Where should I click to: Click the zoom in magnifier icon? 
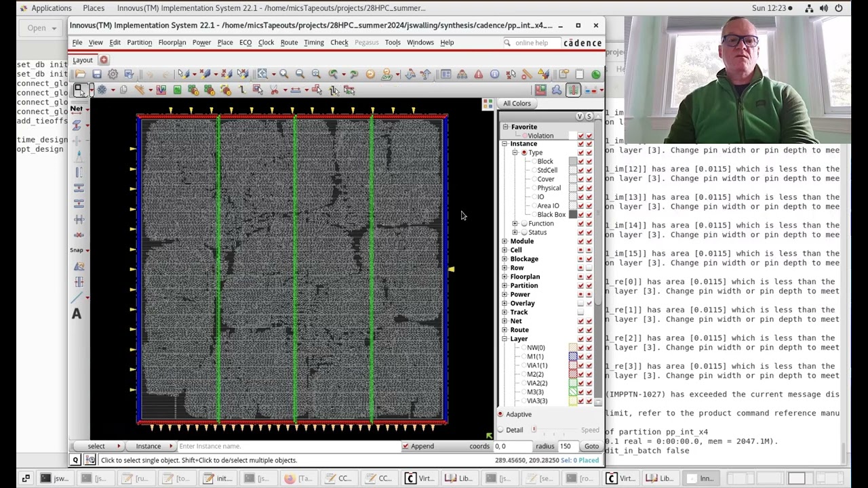click(284, 74)
